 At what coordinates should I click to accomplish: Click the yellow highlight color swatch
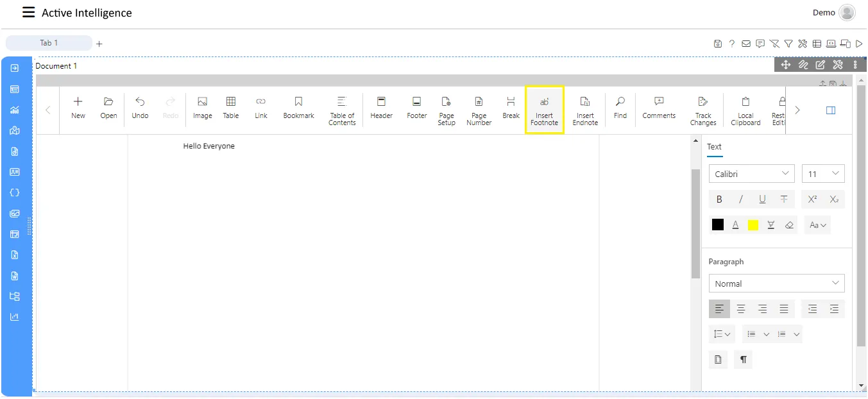[753, 225]
